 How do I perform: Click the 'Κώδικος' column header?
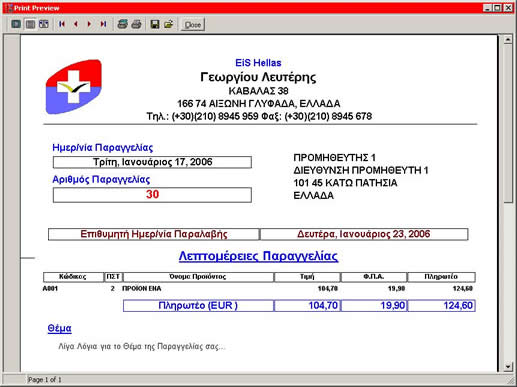73,277
